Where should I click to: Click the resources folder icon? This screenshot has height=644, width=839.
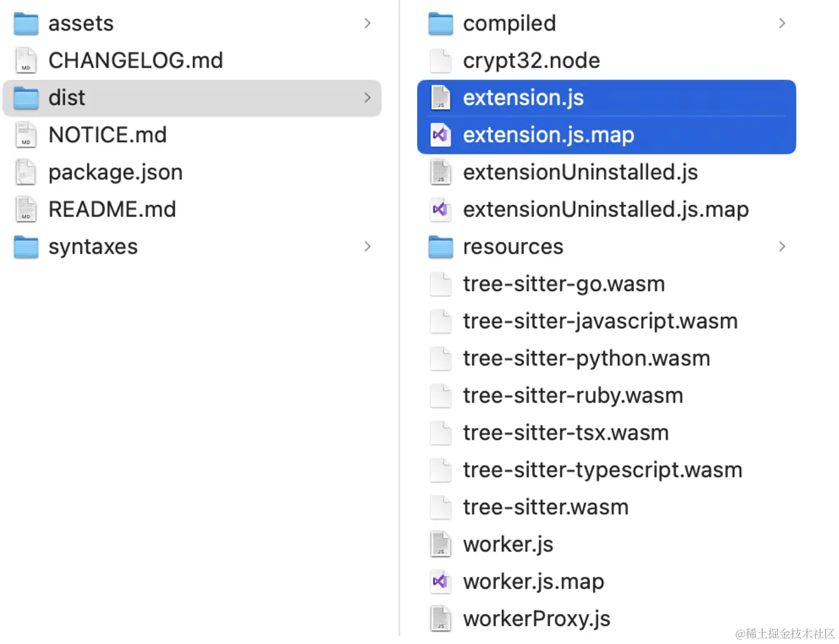click(x=441, y=246)
